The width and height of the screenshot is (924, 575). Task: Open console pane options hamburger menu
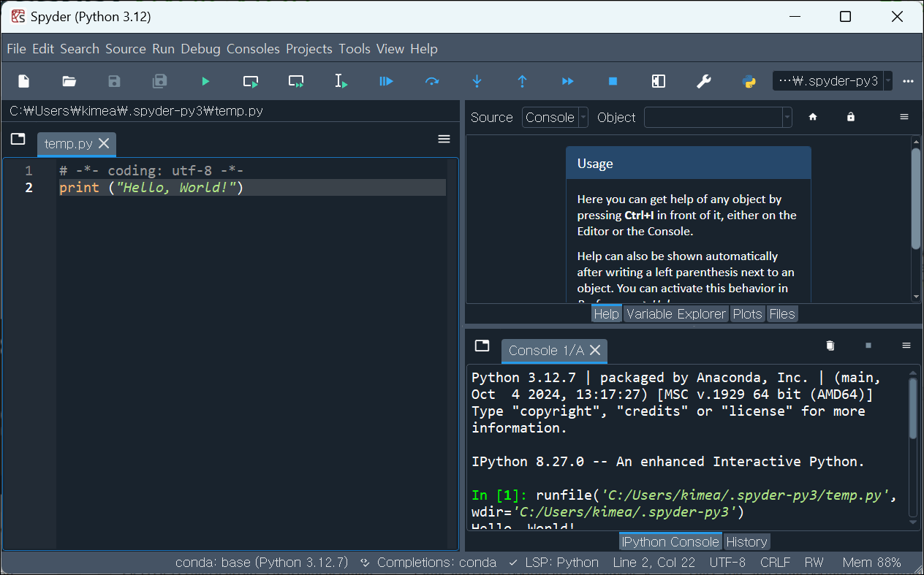(906, 346)
